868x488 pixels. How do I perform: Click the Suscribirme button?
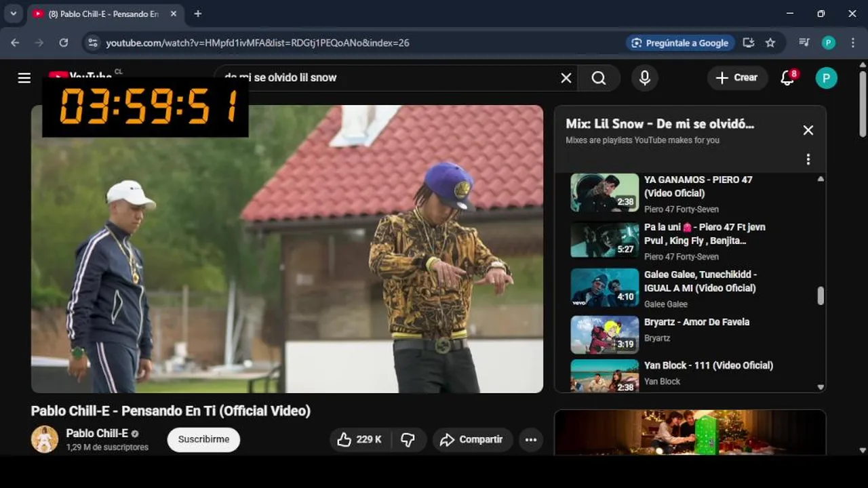[203, 439]
